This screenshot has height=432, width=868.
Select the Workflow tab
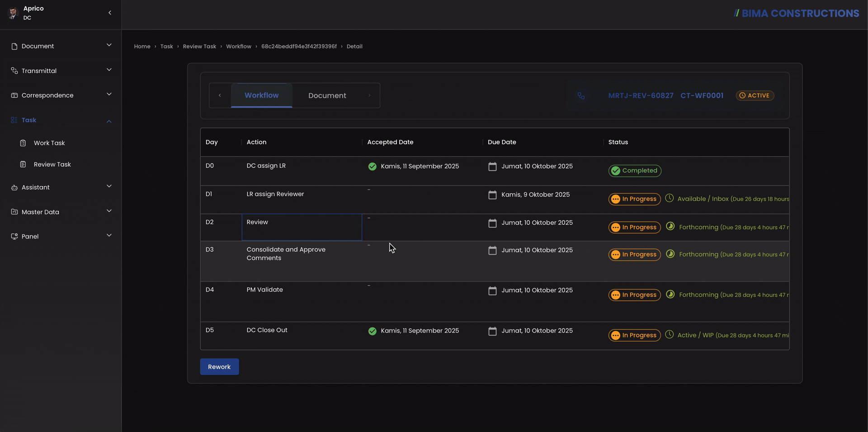[261, 95]
